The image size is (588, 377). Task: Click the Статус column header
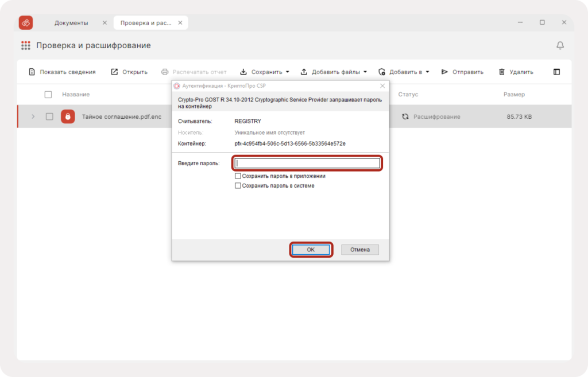(x=408, y=95)
